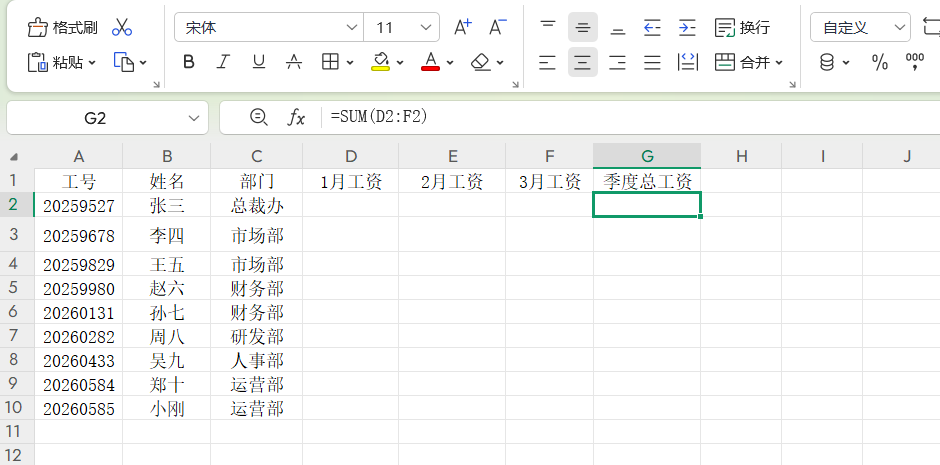The image size is (940, 465).
Task: Click the Select All corner triangle
Action: 14,158
